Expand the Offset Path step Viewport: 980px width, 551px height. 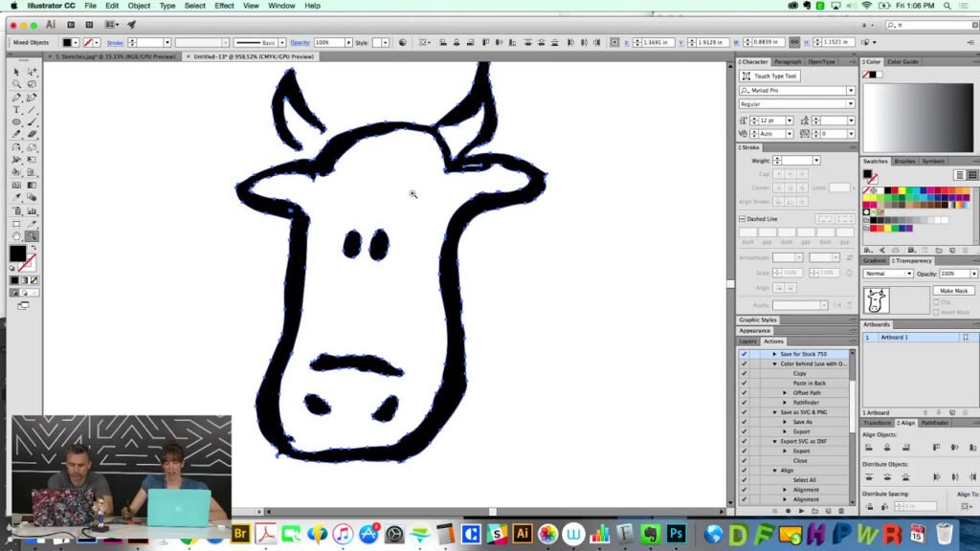tap(785, 393)
